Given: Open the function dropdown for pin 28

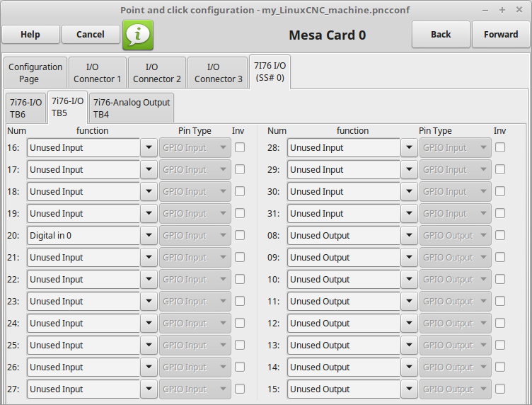Looking at the screenshot, I should [x=409, y=148].
